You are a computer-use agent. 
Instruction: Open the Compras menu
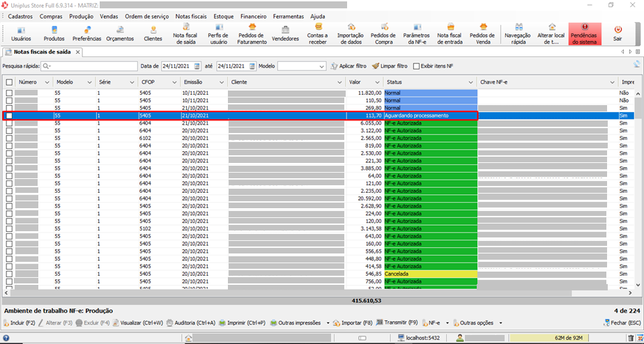[51, 17]
